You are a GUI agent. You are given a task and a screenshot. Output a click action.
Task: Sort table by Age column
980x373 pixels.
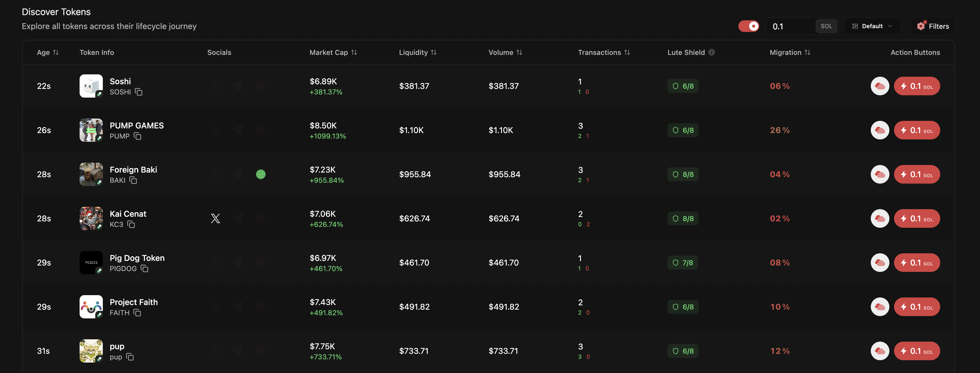click(48, 53)
